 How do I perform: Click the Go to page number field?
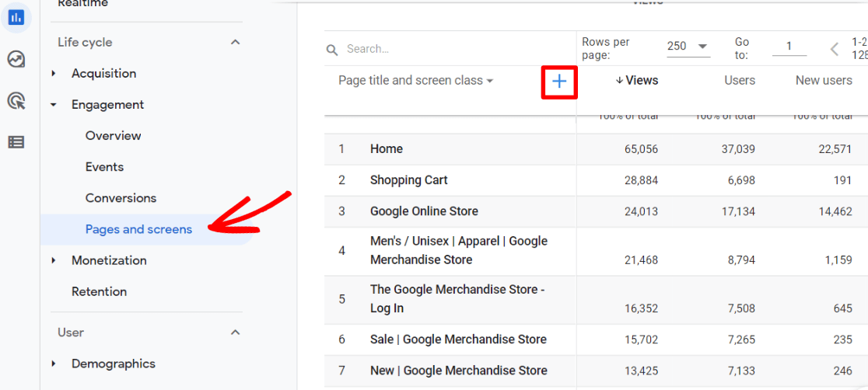point(789,47)
